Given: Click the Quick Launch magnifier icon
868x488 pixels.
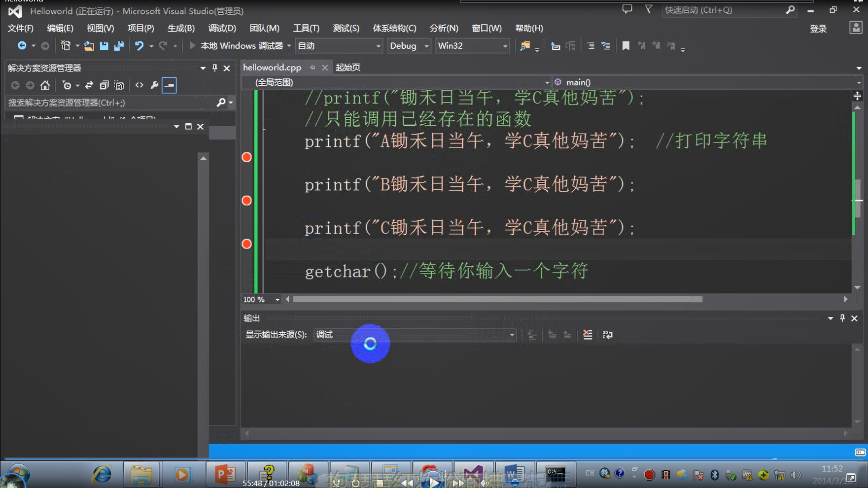Looking at the screenshot, I should point(791,10).
